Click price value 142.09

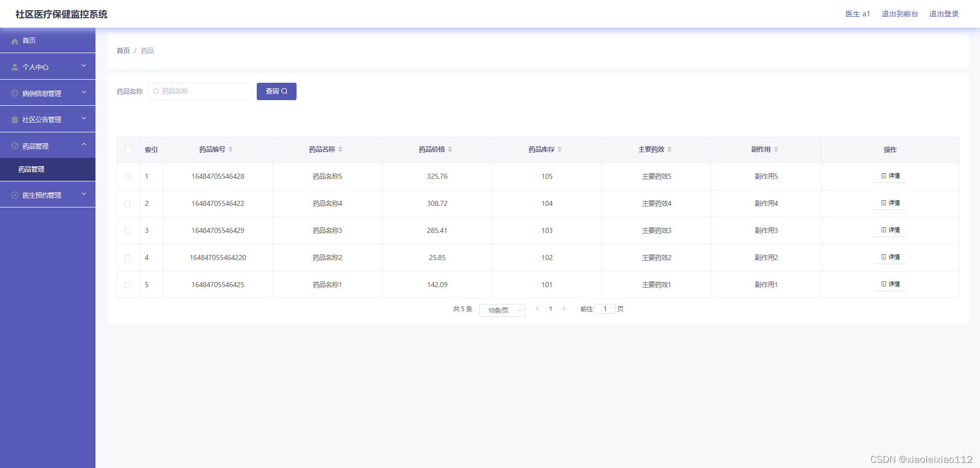437,285
